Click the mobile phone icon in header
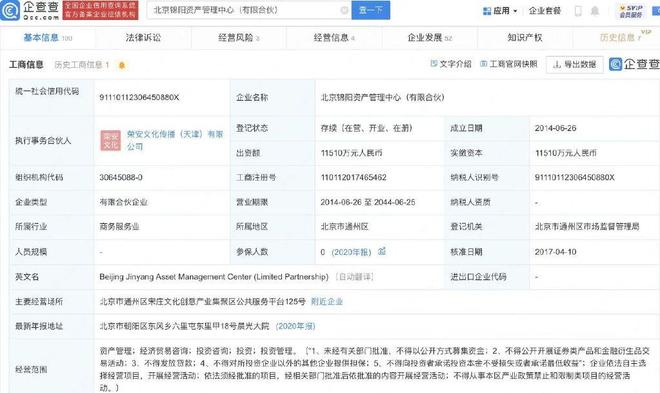Viewport: 660px width, 393px height. (x=578, y=11)
